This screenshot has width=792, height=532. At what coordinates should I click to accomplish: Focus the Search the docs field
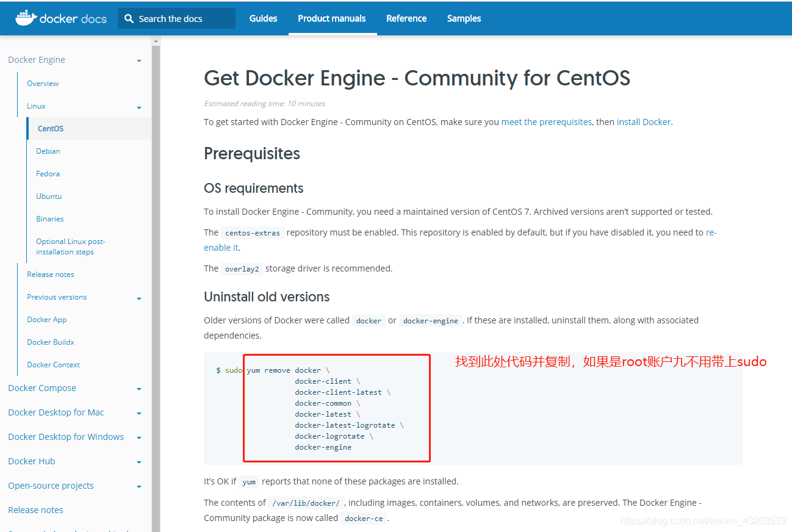[176, 18]
